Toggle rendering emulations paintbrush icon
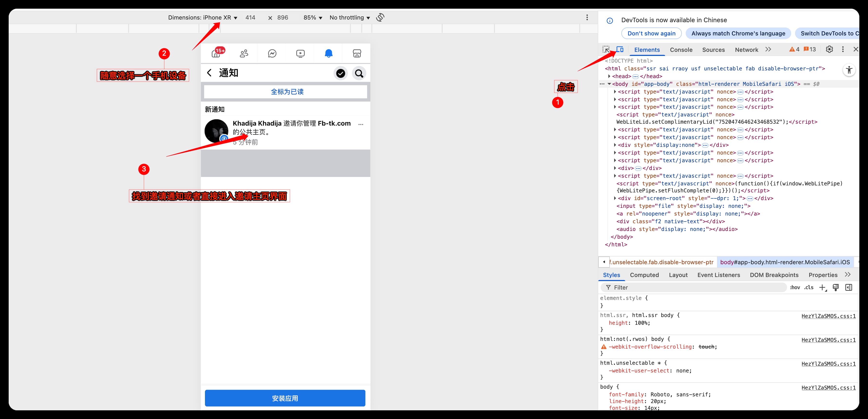Screen dimensions: 868x419 pos(836,287)
